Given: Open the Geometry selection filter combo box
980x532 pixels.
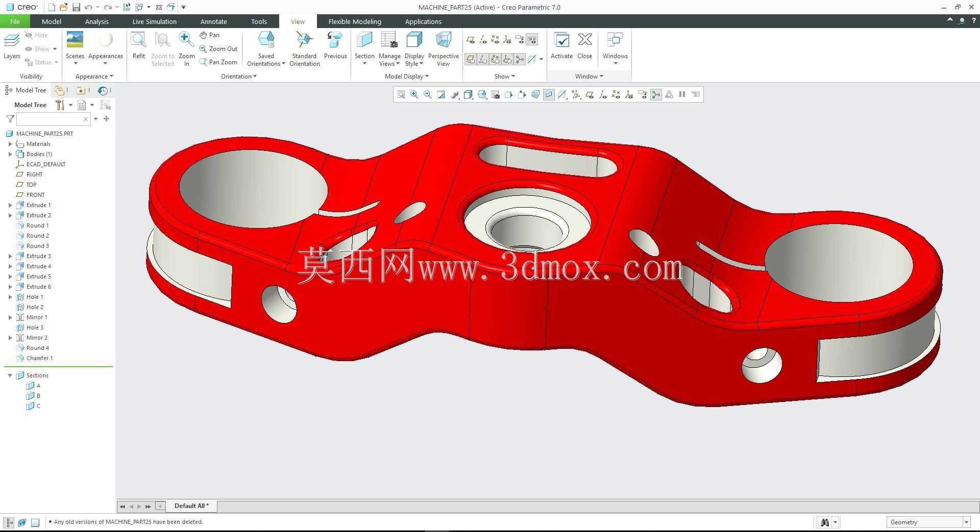Looking at the screenshot, I should tap(928, 522).
